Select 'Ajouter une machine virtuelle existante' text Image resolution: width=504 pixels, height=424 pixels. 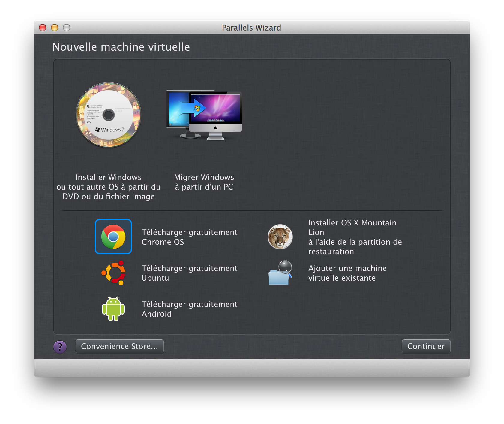click(347, 273)
